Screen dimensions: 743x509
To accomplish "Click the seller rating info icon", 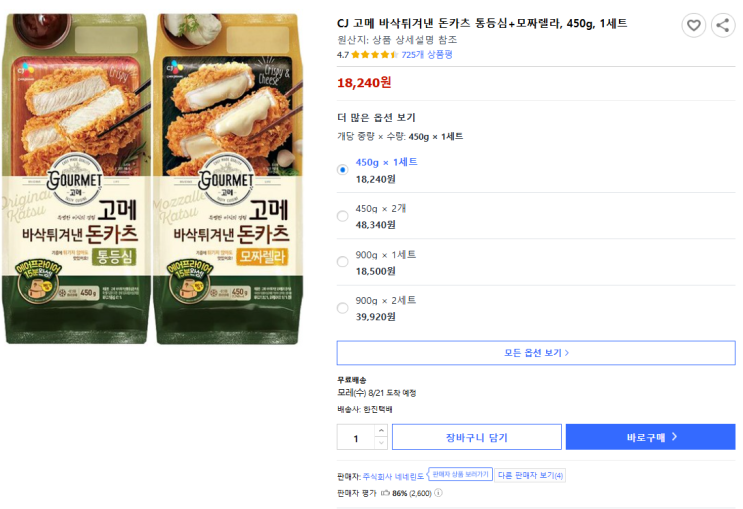I will tap(438, 493).
